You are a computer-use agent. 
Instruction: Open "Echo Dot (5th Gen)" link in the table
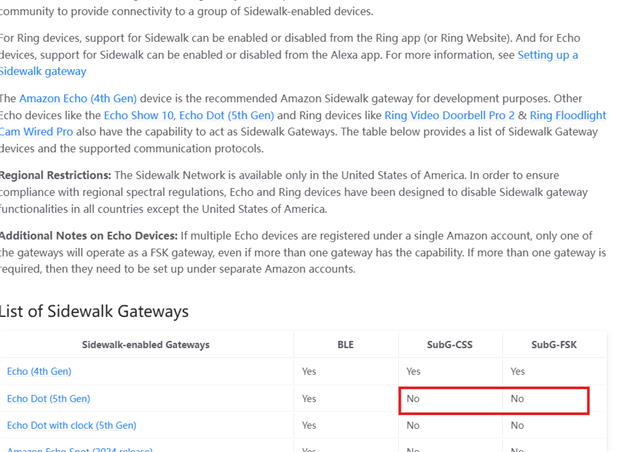[49, 399]
